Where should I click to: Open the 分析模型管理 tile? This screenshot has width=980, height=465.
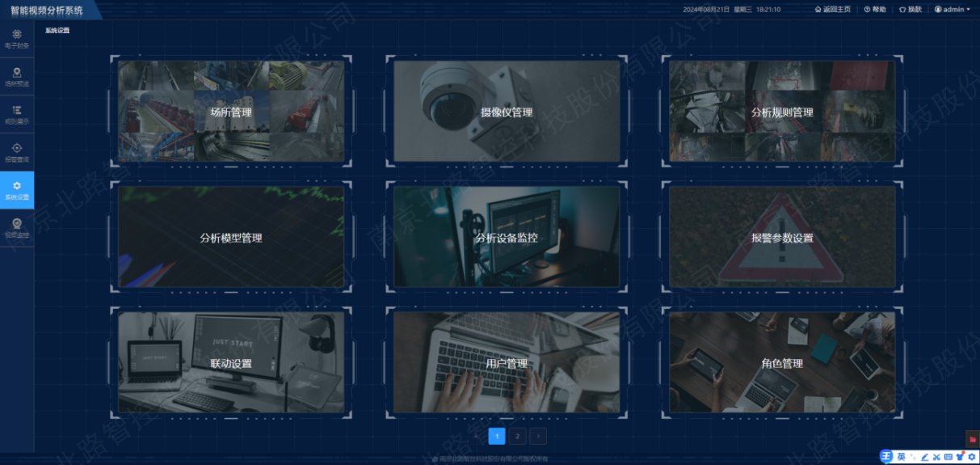231,238
